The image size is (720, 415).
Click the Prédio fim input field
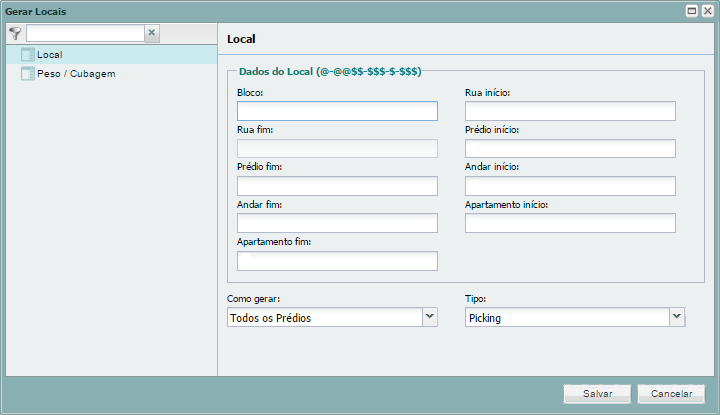[338, 186]
